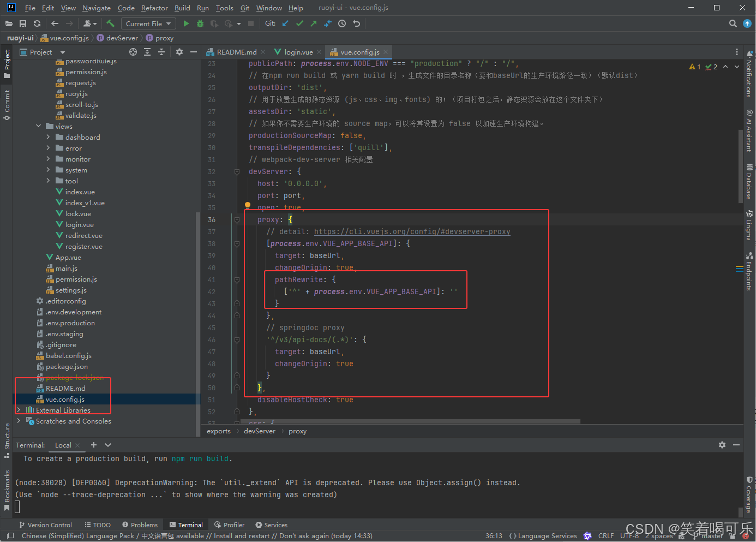Click Git Commit checkmark icon
756x542 pixels.
299,23
